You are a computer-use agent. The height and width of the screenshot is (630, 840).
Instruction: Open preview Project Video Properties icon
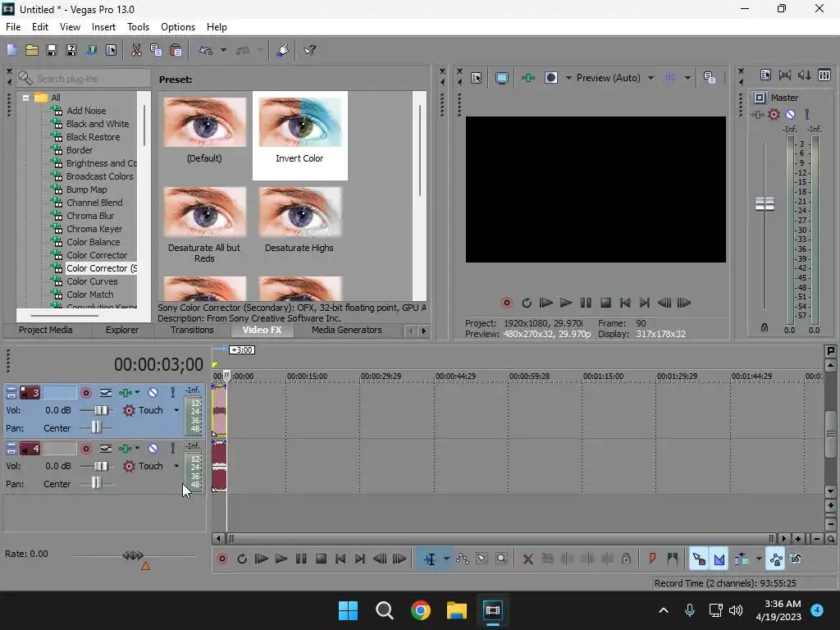(x=477, y=78)
